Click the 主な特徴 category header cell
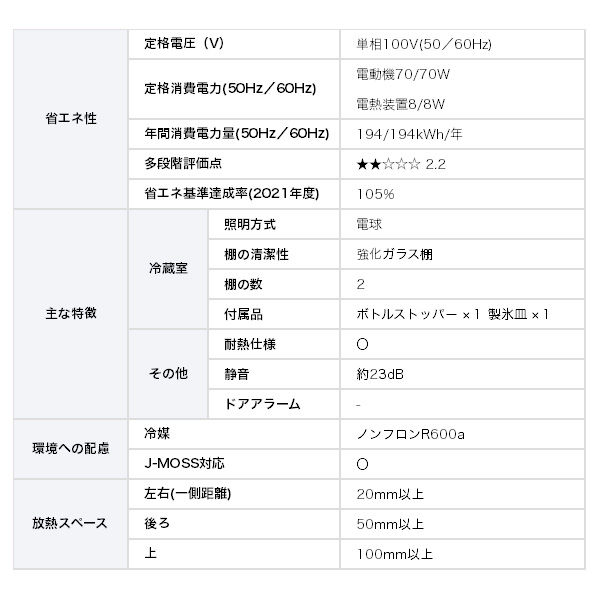Viewport: 600px width, 600px height. pos(71,313)
